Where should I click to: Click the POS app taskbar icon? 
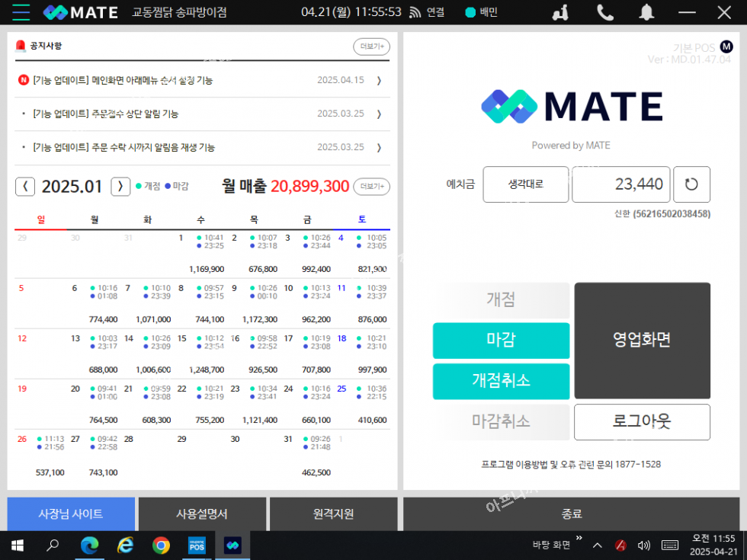click(197, 546)
